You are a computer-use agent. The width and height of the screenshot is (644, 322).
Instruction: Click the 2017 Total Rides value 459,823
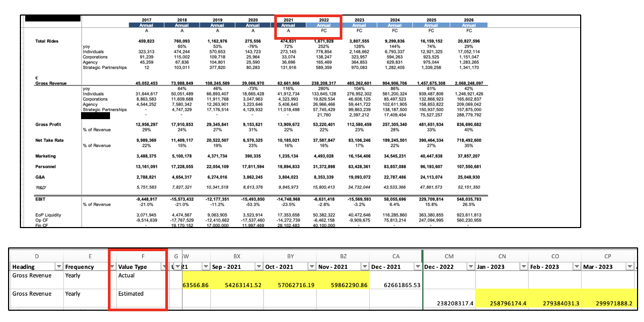point(146,41)
